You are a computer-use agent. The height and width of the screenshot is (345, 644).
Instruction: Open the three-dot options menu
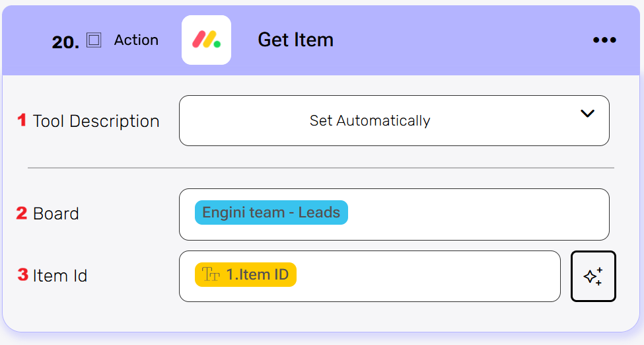(x=604, y=40)
